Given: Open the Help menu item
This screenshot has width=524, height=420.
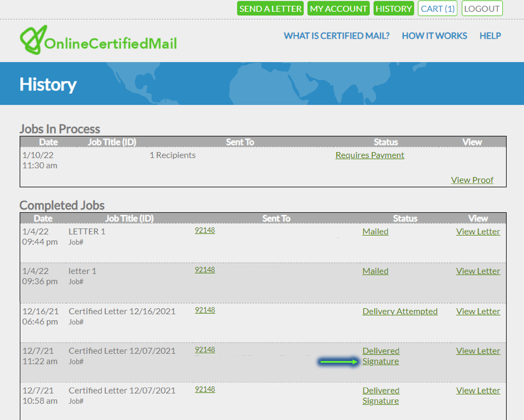Looking at the screenshot, I should click(490, 36).
